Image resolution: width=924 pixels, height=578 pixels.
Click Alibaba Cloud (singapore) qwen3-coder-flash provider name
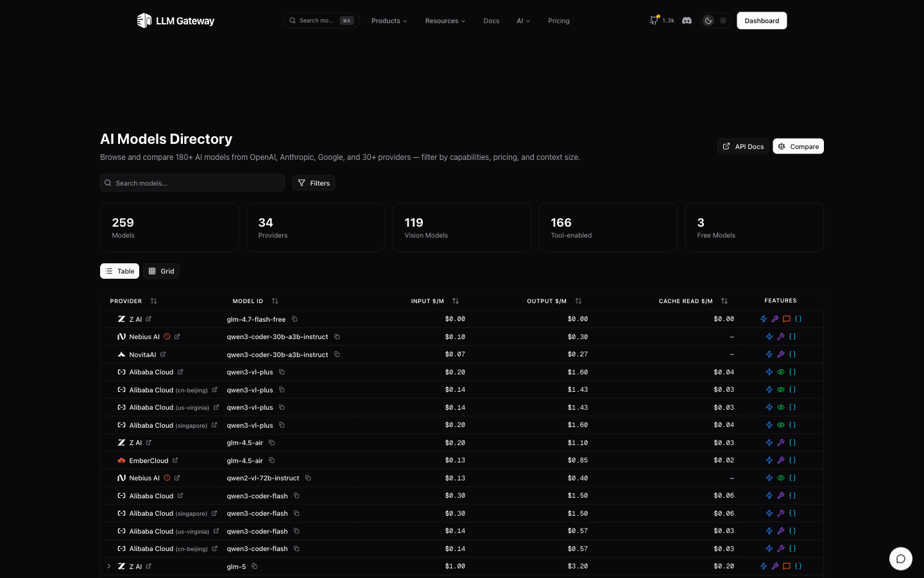tap(168, 513)
